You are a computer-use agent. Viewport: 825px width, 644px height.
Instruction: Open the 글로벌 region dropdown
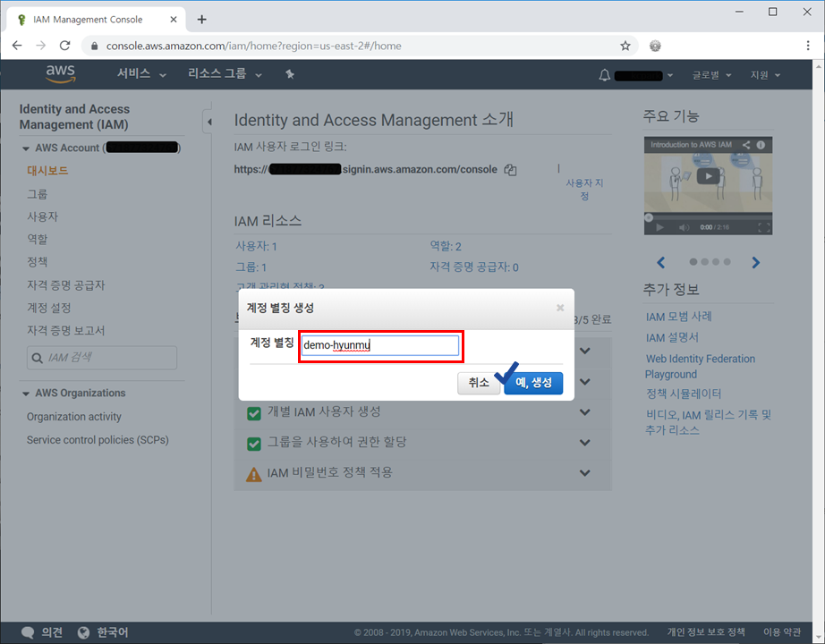pyautogui.click(x=711, y=75)
